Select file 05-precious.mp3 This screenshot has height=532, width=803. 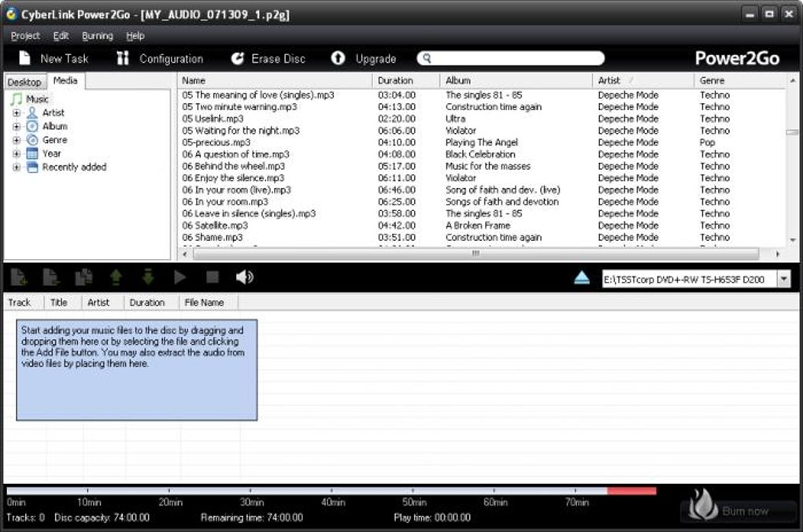coord(216,142)
